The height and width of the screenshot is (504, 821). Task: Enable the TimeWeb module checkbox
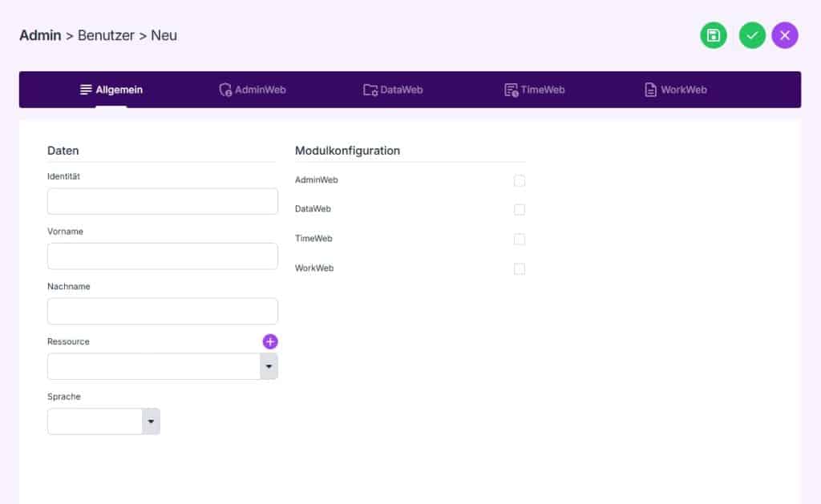520,239
